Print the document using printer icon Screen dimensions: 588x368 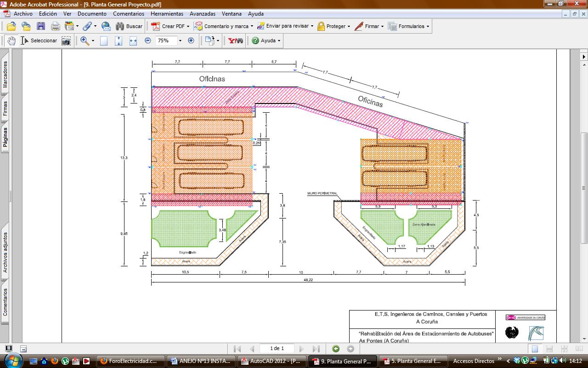tap(56, 26)
